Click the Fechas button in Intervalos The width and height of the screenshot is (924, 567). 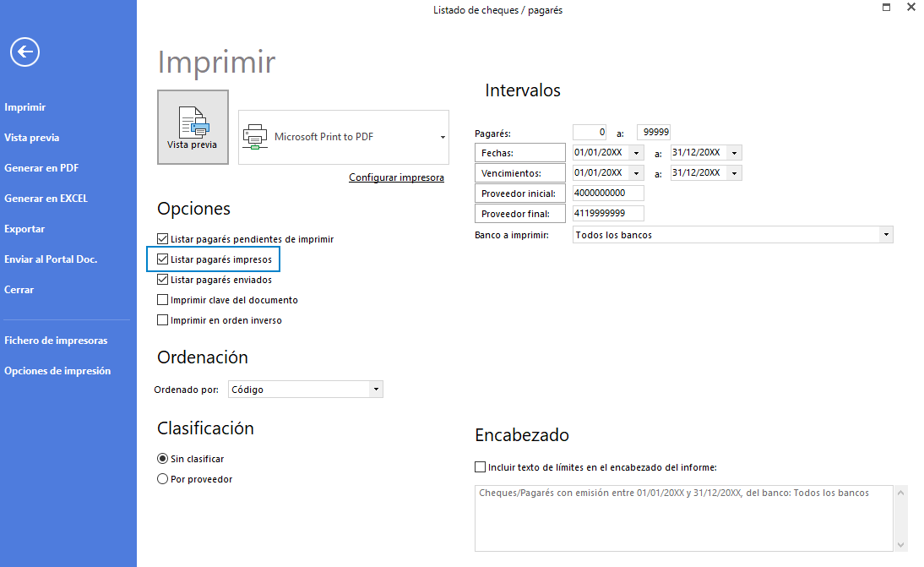tap(519, 152)
